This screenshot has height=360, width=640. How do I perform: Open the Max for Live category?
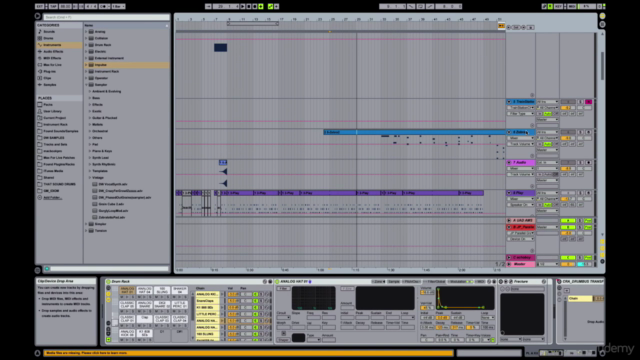(52, 64)
